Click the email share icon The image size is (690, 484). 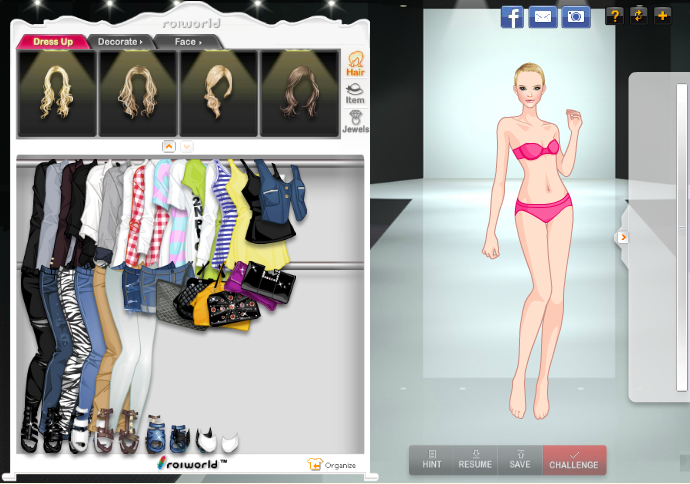543,16
